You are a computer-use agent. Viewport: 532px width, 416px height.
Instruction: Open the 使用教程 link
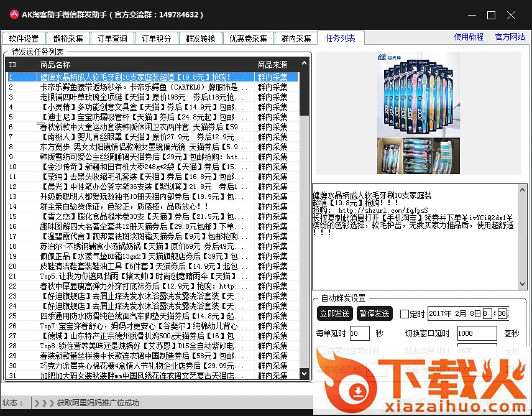point(469,37)
